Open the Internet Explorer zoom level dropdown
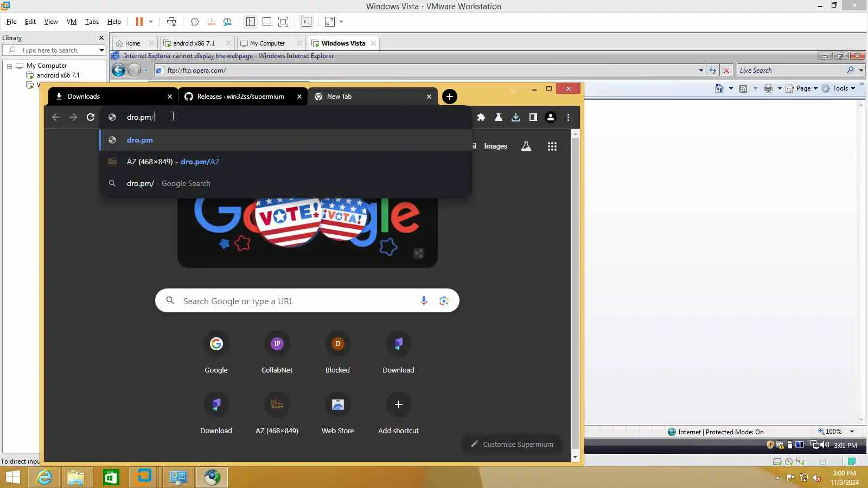868x488 pixels. point(852,432)
